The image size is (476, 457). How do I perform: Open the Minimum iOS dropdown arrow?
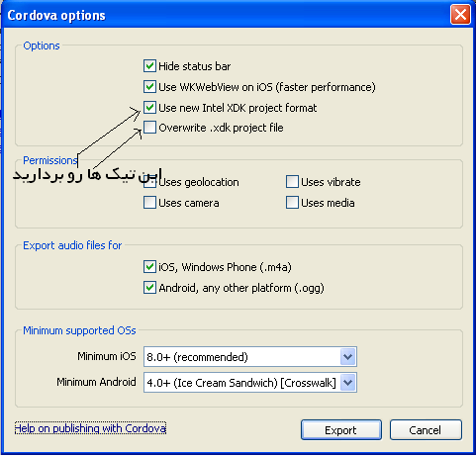347,356
